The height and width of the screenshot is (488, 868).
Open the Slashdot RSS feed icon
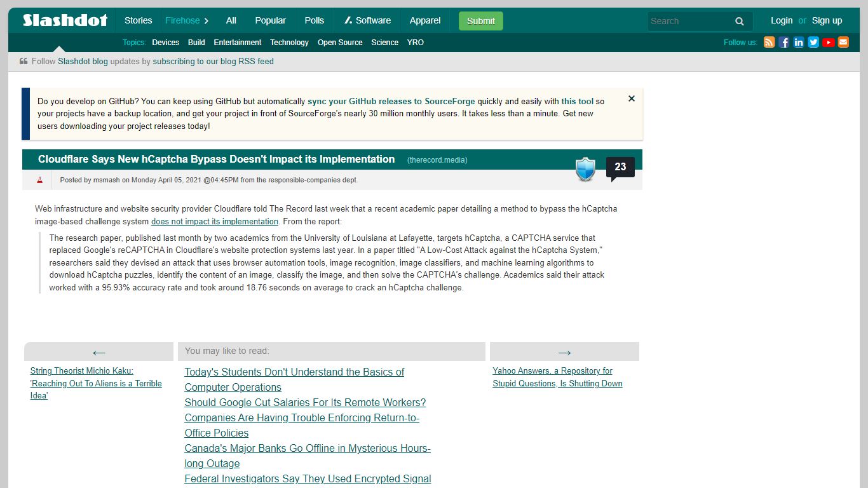tap(769, 43)
